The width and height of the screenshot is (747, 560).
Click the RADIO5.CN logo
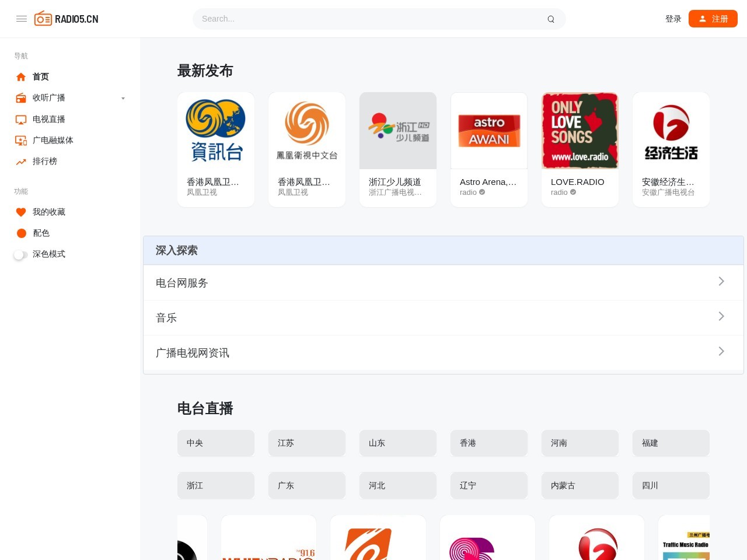point(66,19)
